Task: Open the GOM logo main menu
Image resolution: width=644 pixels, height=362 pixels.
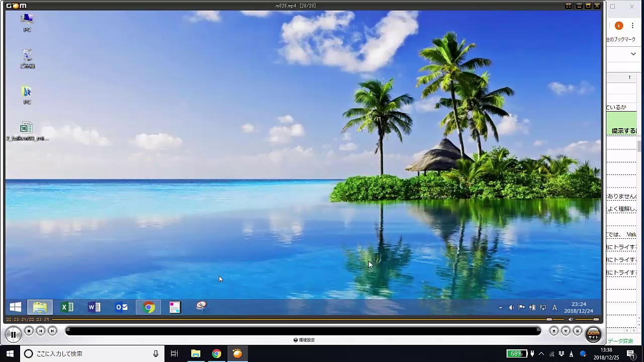Action: [x=16, y=6]
